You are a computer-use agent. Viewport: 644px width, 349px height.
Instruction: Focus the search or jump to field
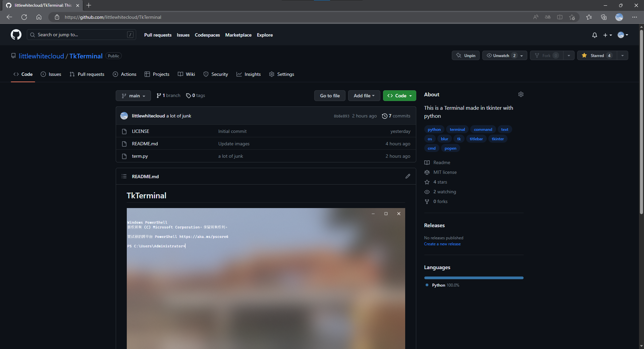[x=80, y=35]
